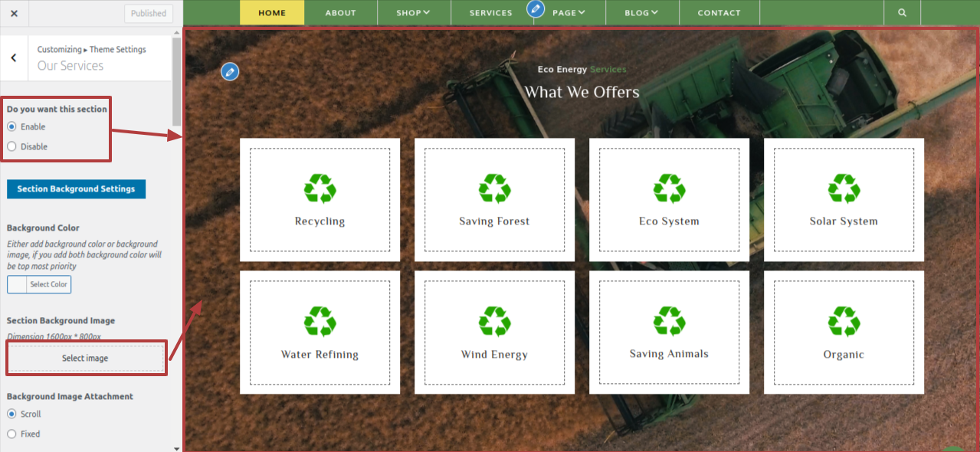Screen dimensions: 980x452
Task: Click Select image for section background
Action: click(86, 358)
